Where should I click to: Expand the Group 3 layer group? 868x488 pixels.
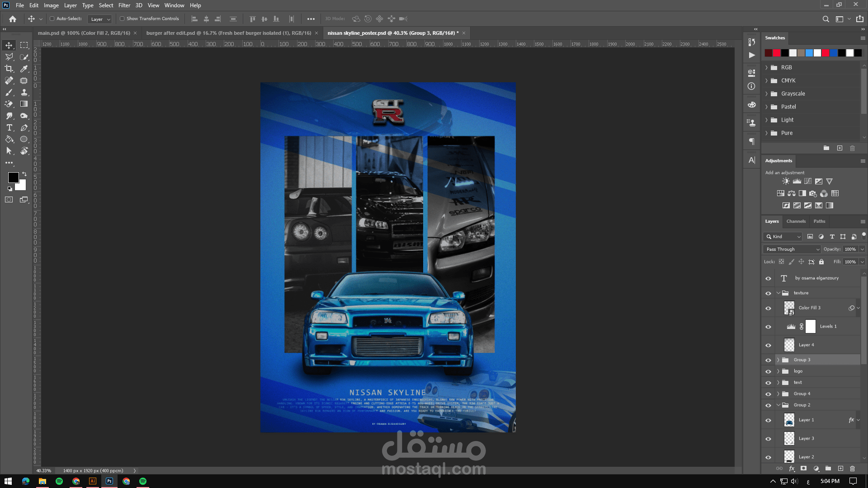coord(778,360)
